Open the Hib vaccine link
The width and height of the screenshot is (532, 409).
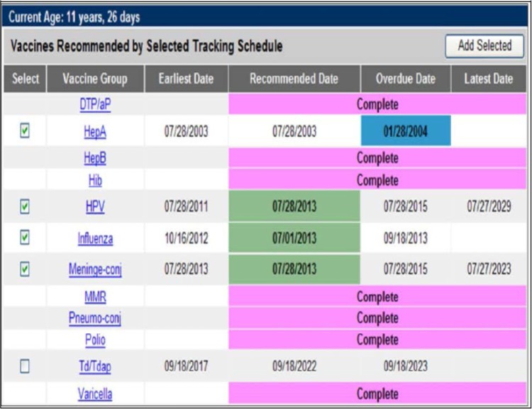click(x=95, y=180)
